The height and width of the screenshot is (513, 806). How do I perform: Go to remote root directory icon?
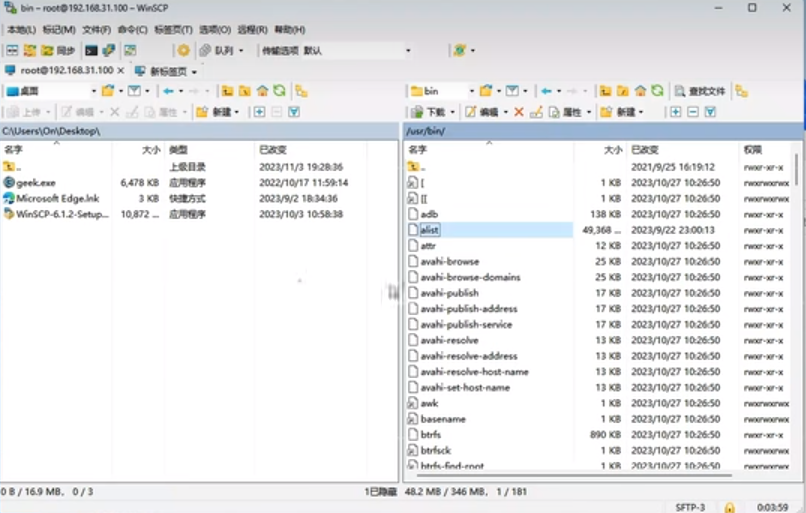coord(622,91)
